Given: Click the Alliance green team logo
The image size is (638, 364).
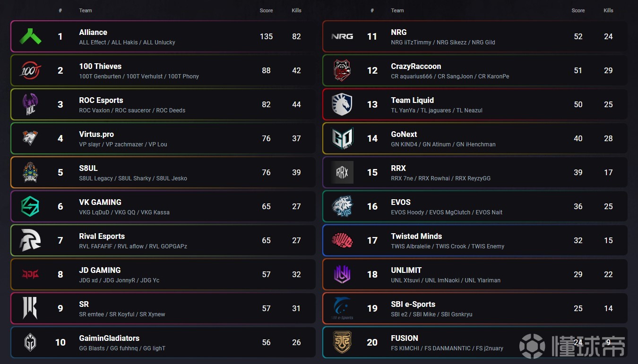Looking at the screenshot, I should point(30,36).
